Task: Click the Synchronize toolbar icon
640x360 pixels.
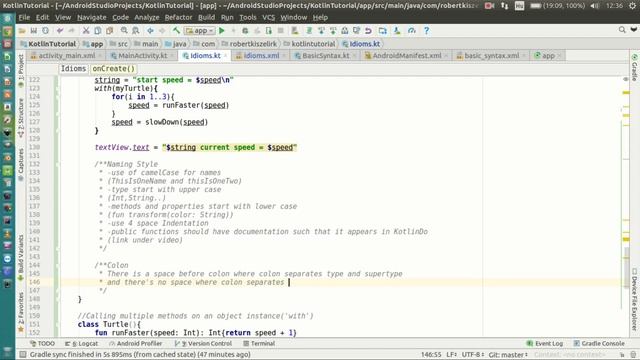Action: 46,31
